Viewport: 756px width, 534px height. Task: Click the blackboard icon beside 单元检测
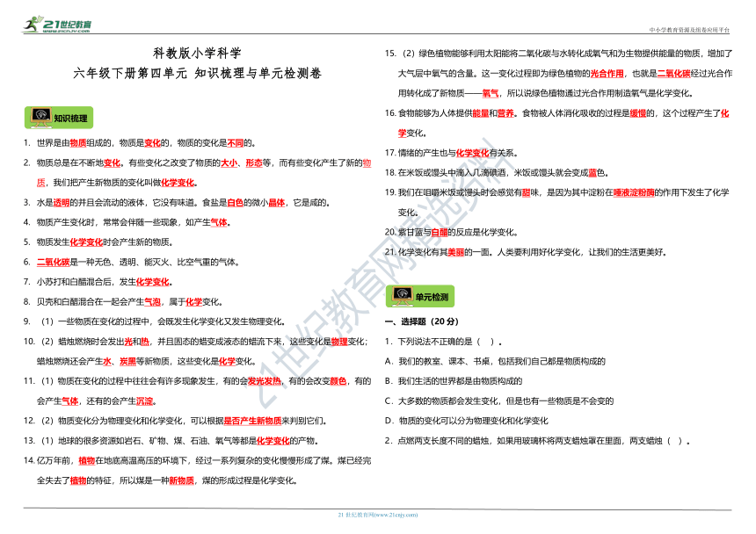[x=402, y=296]
